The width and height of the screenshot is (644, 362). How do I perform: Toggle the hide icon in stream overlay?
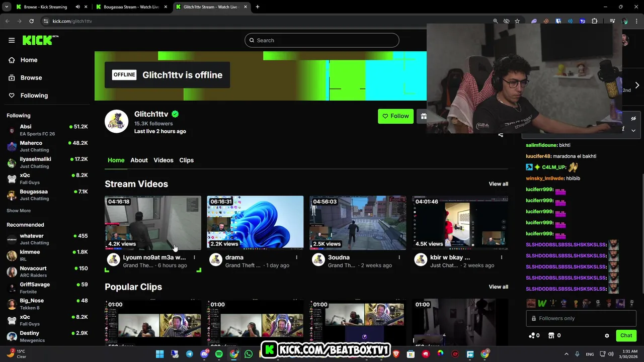click(633, 119)
